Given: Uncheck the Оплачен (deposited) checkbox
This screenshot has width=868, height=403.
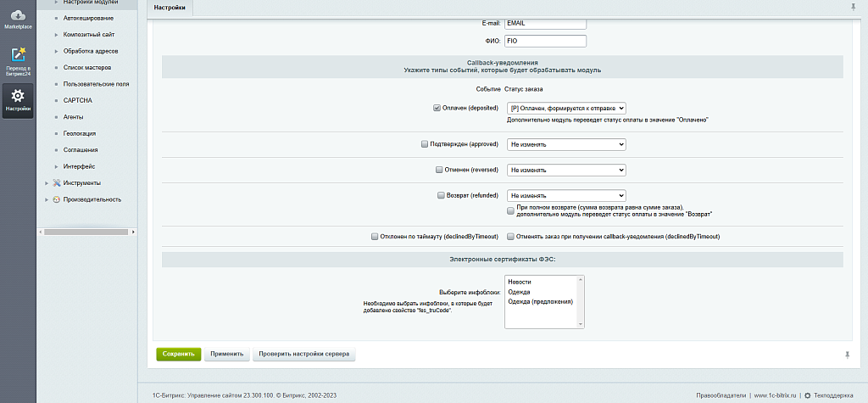Looking at the screenshot, I should click(437, 109).
